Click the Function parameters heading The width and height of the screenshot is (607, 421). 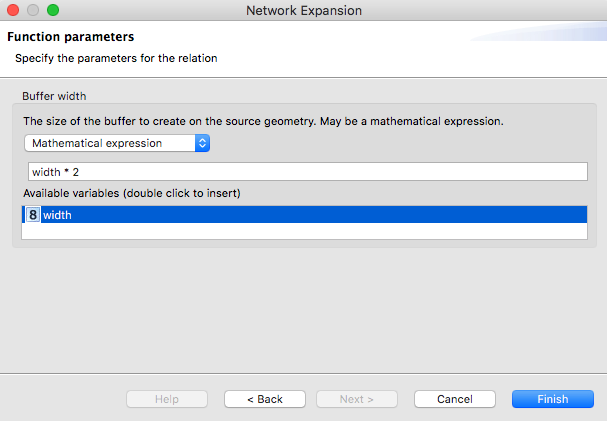point(70,37)
